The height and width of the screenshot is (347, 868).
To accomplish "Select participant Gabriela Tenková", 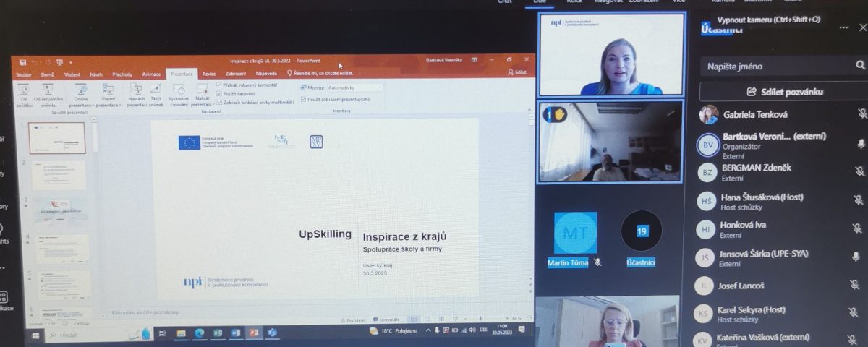I will [754, 114].
